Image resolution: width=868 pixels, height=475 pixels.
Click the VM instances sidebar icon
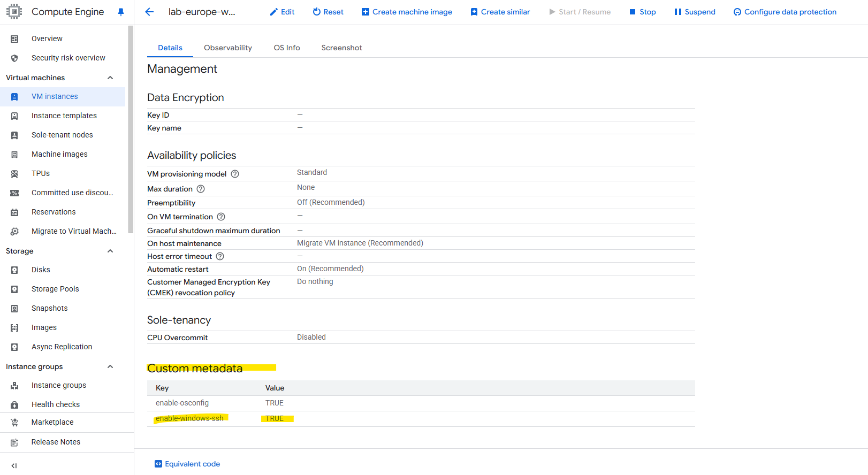coord(14,96)
